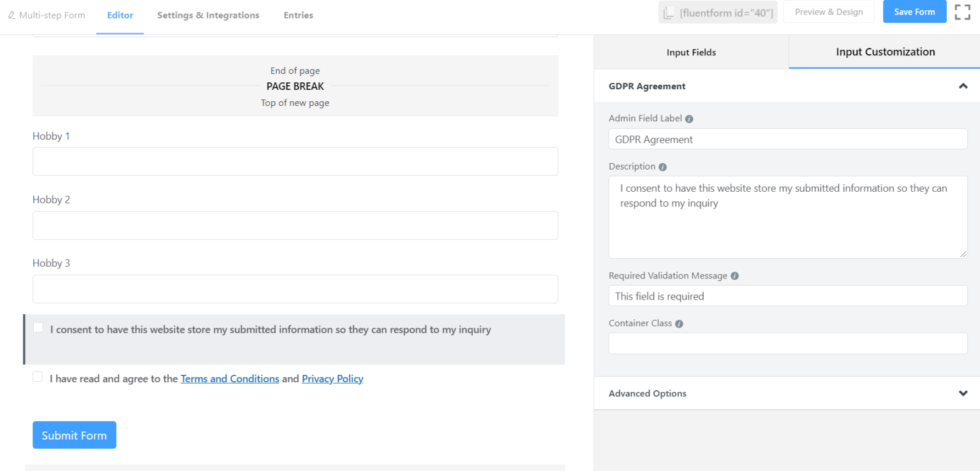Click the info icon beside Admin Field Label

[688, 118]
